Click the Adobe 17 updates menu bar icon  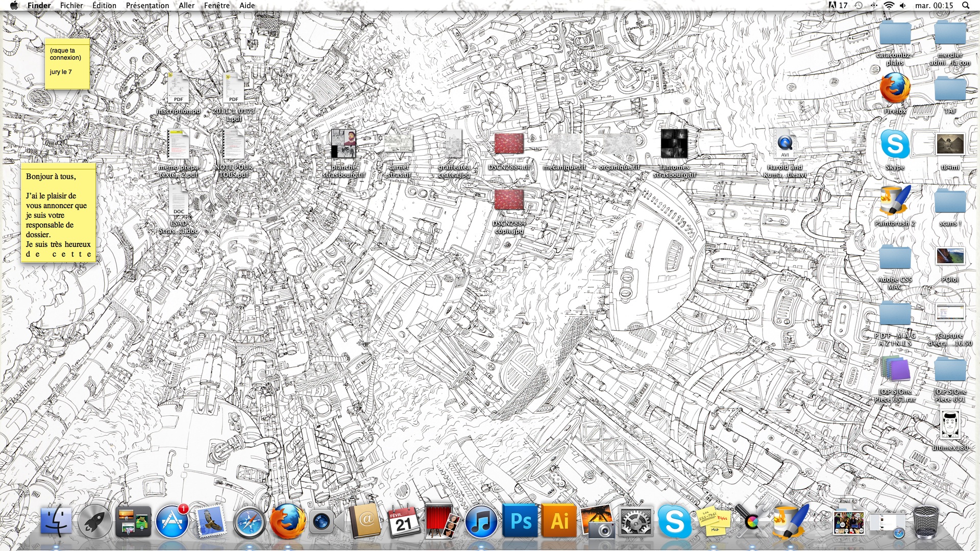pyautogui.click(x=838, y=5)
